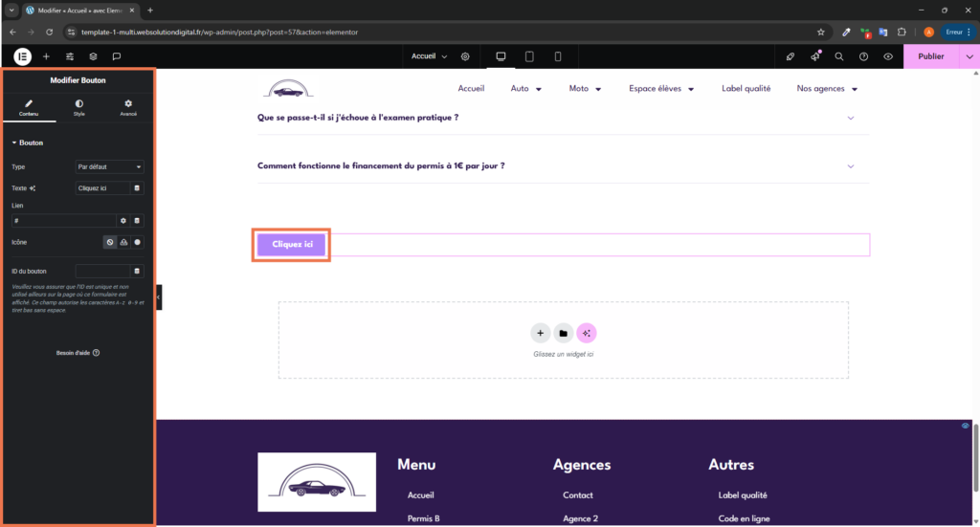Viewport: 980px width, 527px height.
Task: Open page settings gear icon
Action: pyautogui.click(x=465, y=56)
